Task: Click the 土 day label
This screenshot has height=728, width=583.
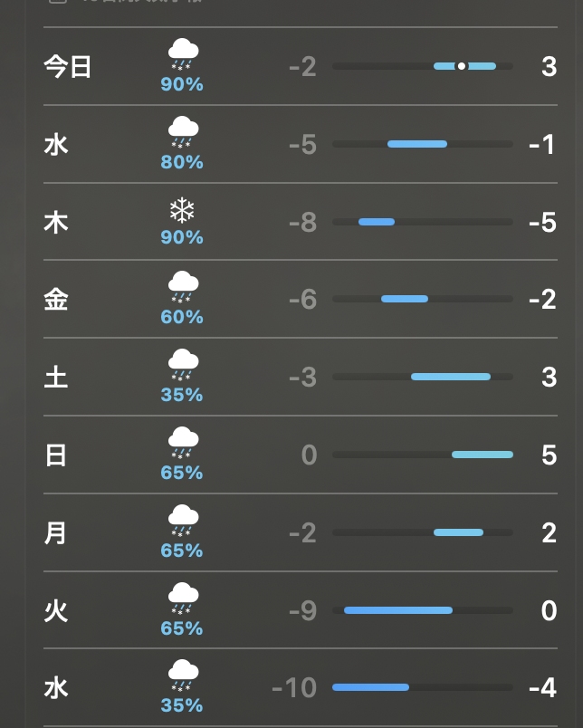Action: (56, 377)
